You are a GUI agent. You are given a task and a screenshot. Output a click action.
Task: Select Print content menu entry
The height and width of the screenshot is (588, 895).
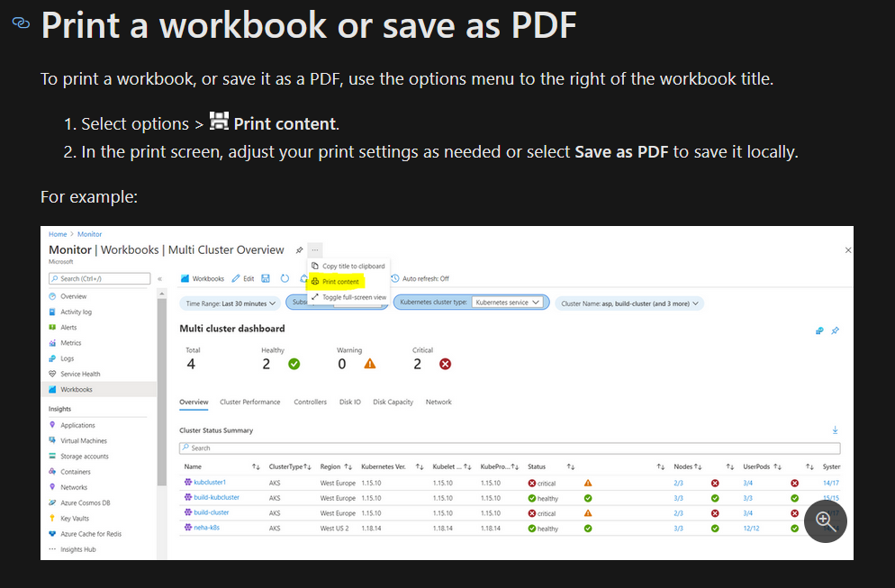pos(336,282)
